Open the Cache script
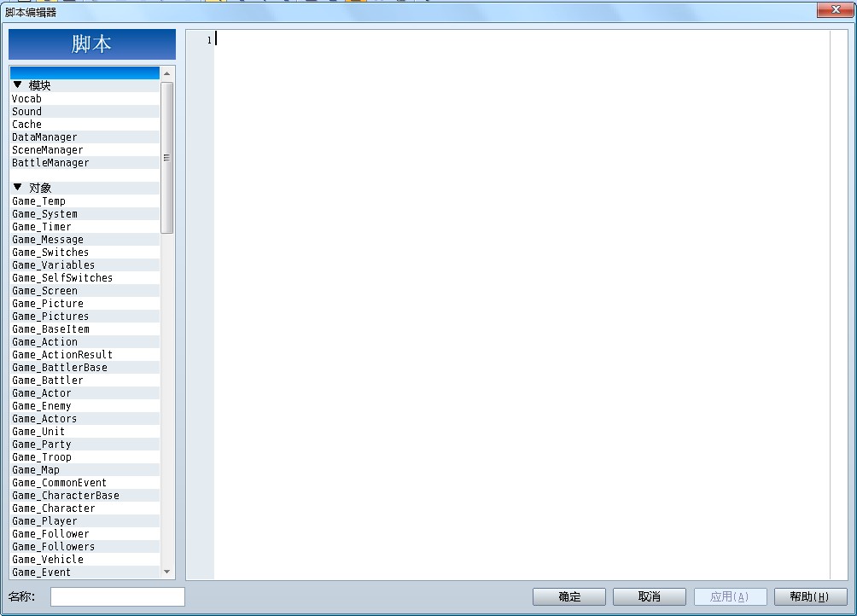This screenshot has height=616, width=857. [x=85, y=124]
